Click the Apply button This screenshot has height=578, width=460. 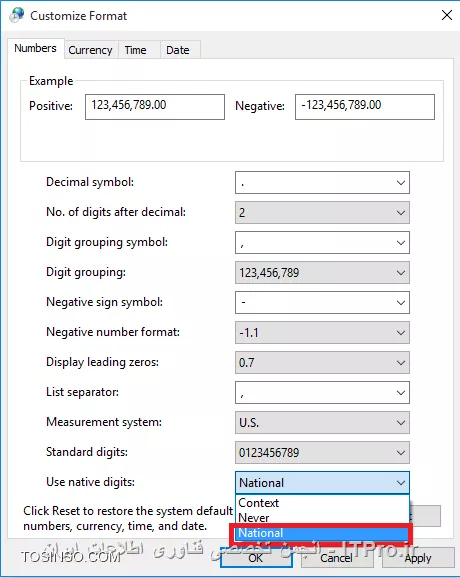[x=418, y=558]
